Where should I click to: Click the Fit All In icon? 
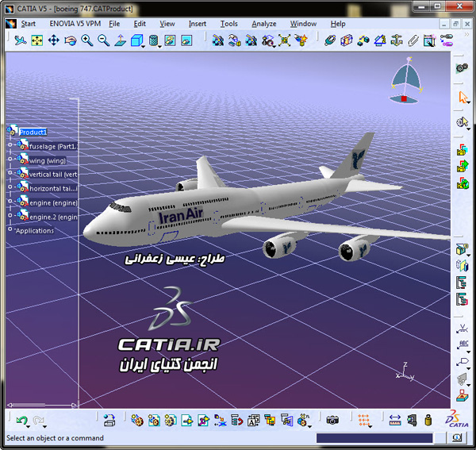pos(36,40)
